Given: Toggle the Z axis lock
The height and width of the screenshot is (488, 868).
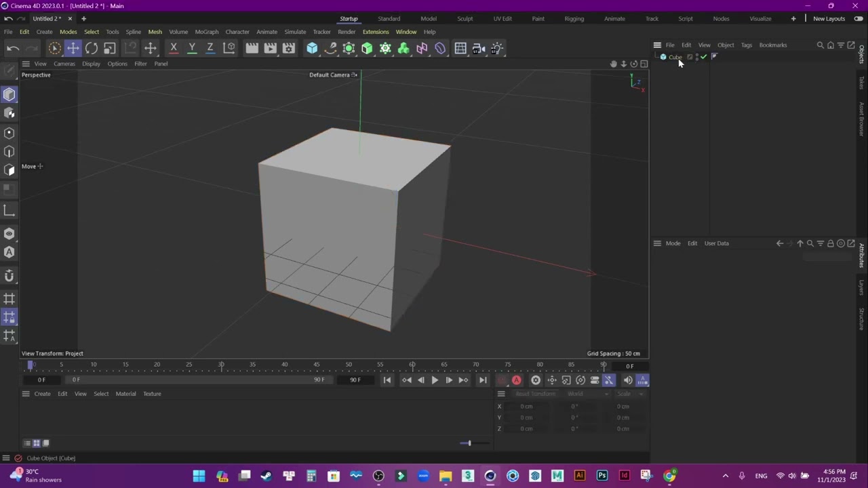Looking at the screenshot, I should point(210,48).
